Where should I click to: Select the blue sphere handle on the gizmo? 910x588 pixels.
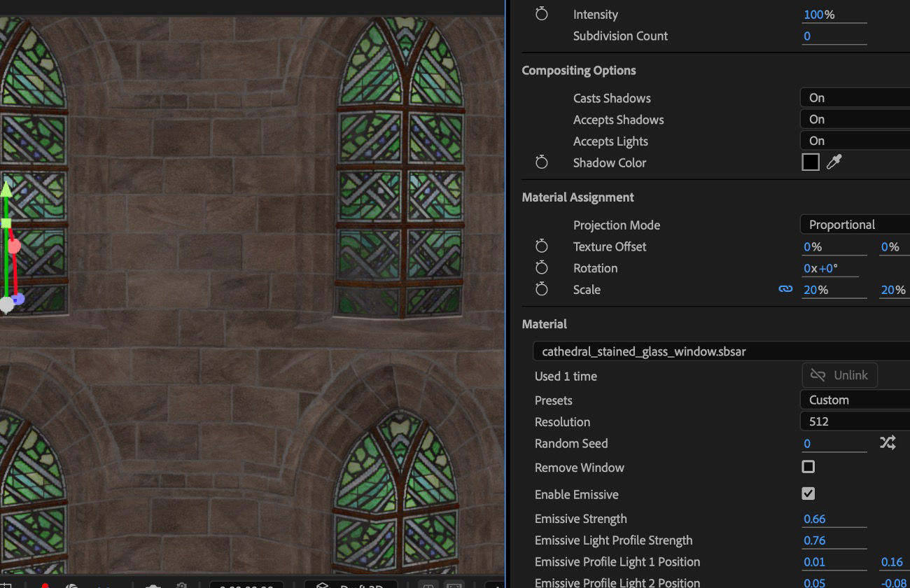19,299
